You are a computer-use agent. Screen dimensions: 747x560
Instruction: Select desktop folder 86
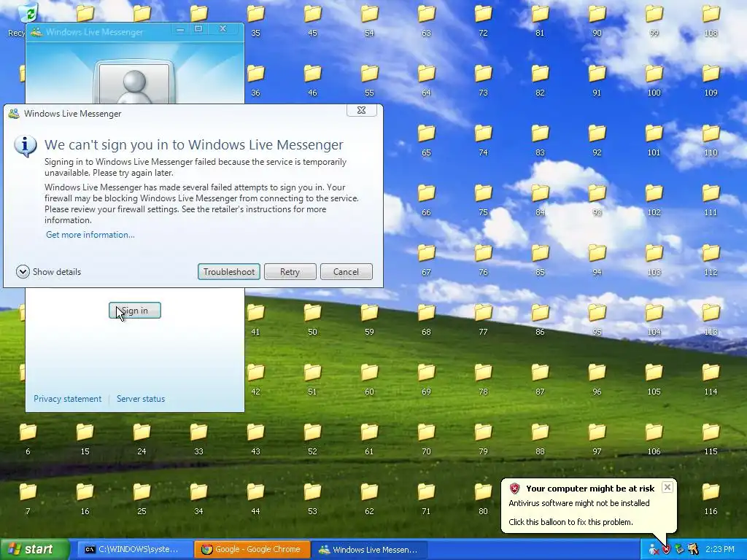pos(540,319)
